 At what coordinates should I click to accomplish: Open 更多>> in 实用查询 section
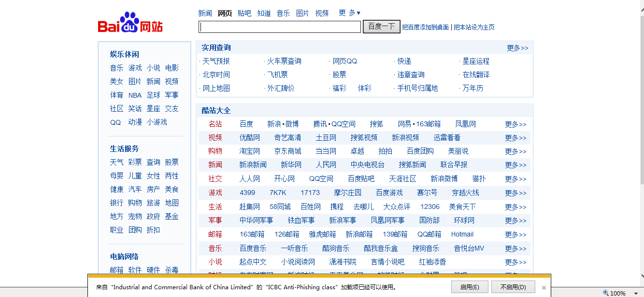coord(517,48)
